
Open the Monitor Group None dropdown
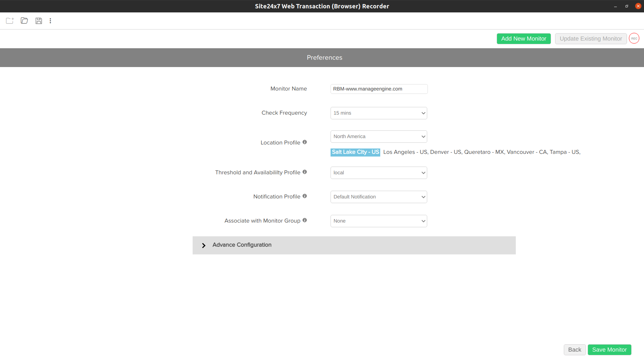coord(379,221)
